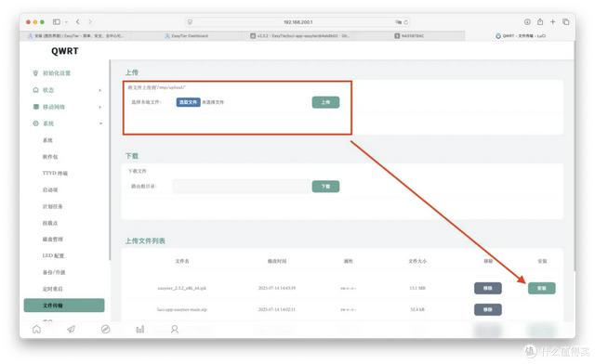Click the green 上传 upload button
The image size is (595, 364).
click(325, 102)
